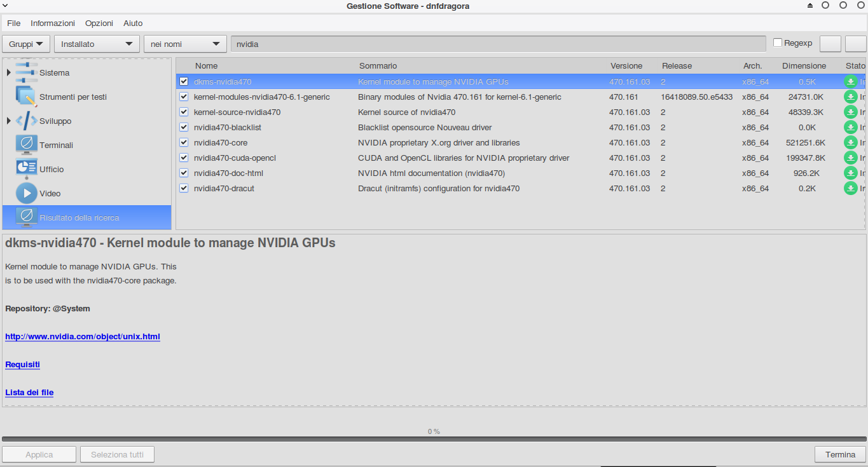Select the Terminali group icon
This screenshot has width=868, height=467.
click(26, 145)
